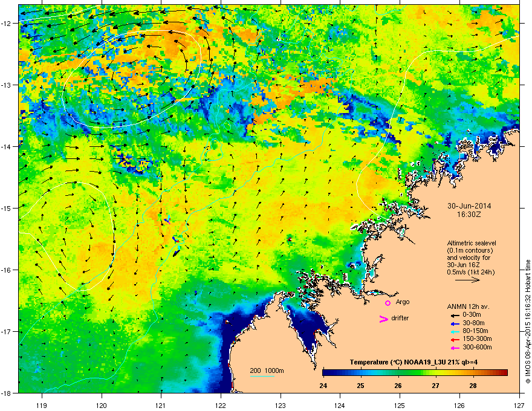Click the colorbar tick label 26
Screen dimensions: 532x411
click(398, 386)
